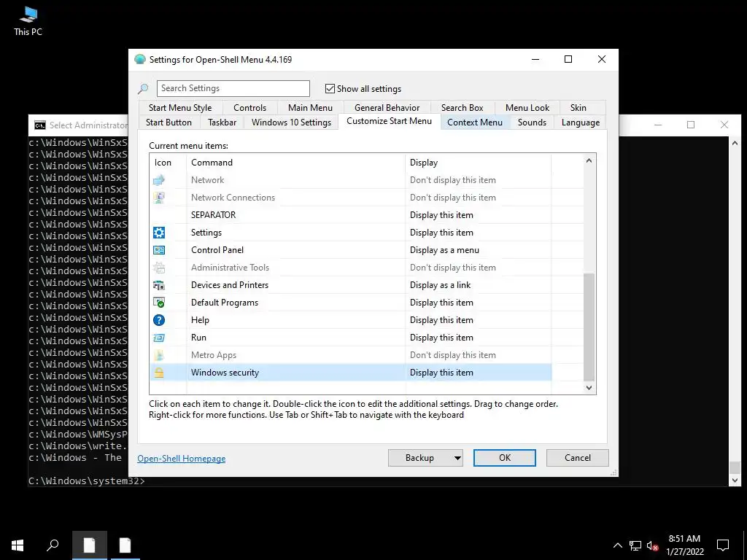Viewport: 747px width, 560px height.
Task: Switch to Taskbar tab
Action: tap(222, 122)
